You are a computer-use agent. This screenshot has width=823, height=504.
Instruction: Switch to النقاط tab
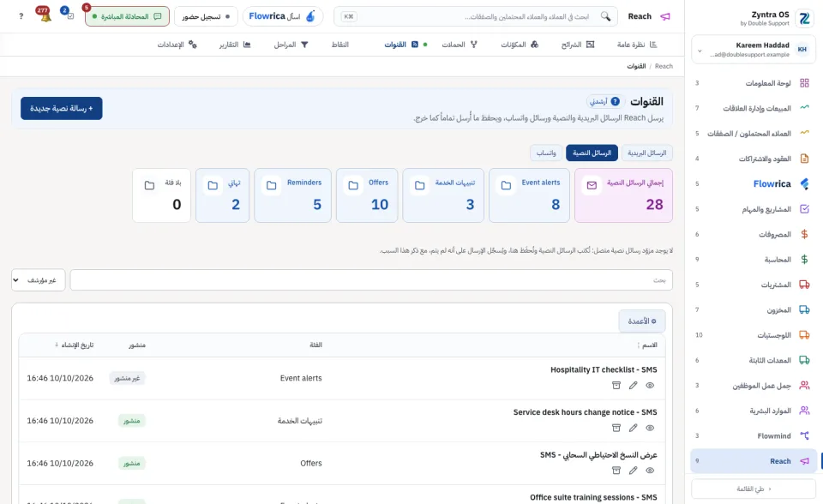point(340,45)
